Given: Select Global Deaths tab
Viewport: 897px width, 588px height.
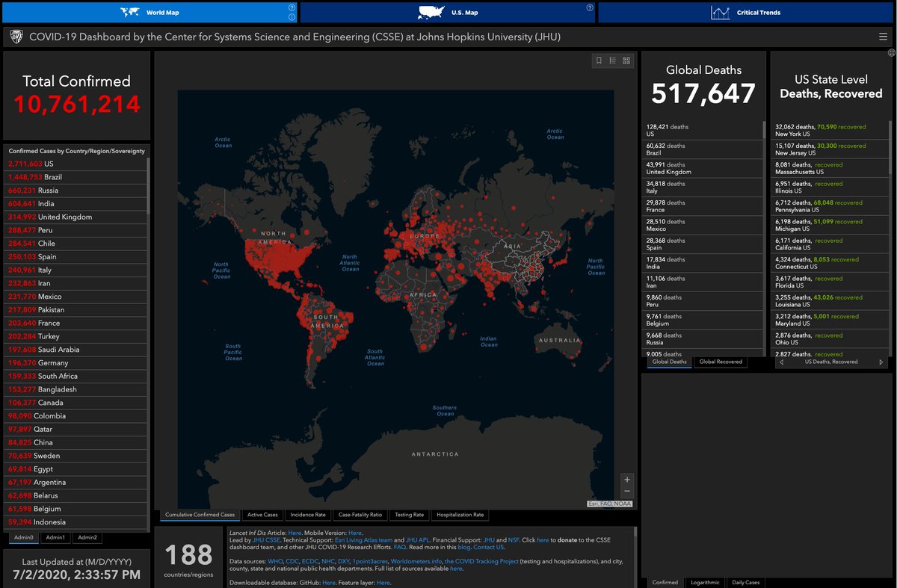Looking at the screenshot, I should (669, 362).
